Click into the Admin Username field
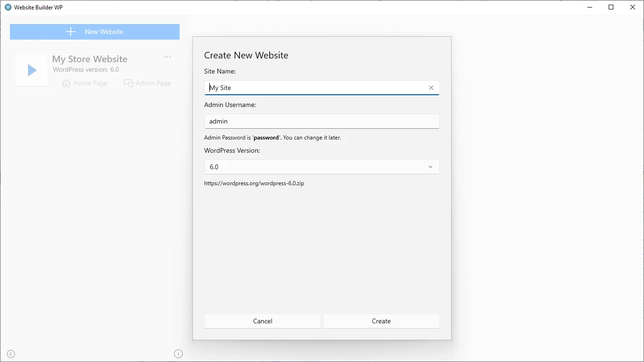Screen dimensions: 644x362 pyautogui.click(x=322, y=121)
